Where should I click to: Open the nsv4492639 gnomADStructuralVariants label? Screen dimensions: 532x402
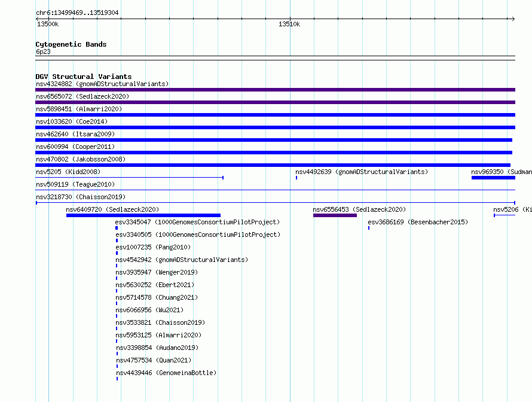point(362,172)
